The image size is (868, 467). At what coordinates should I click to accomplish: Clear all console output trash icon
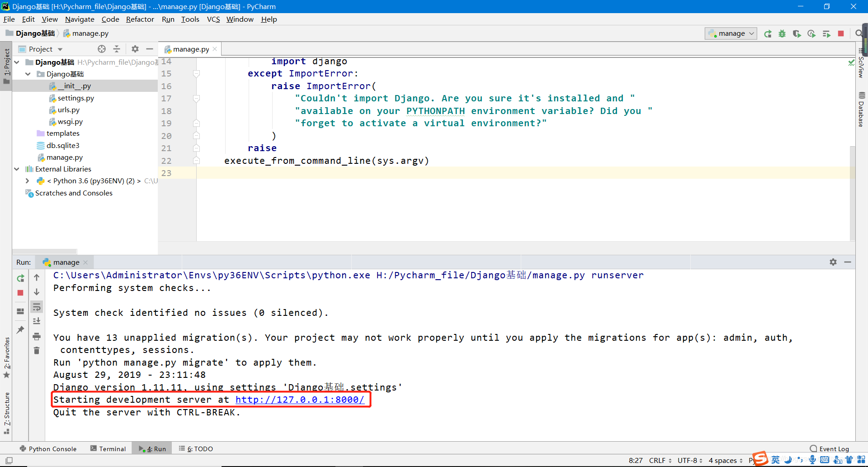[37, 350]
